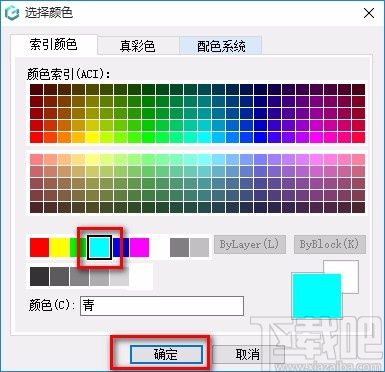Image resolution: width=385 pixels, height=372 pixels.
Task: Pick the darkest red at upper palette's top-left
Action: point(36,89)
